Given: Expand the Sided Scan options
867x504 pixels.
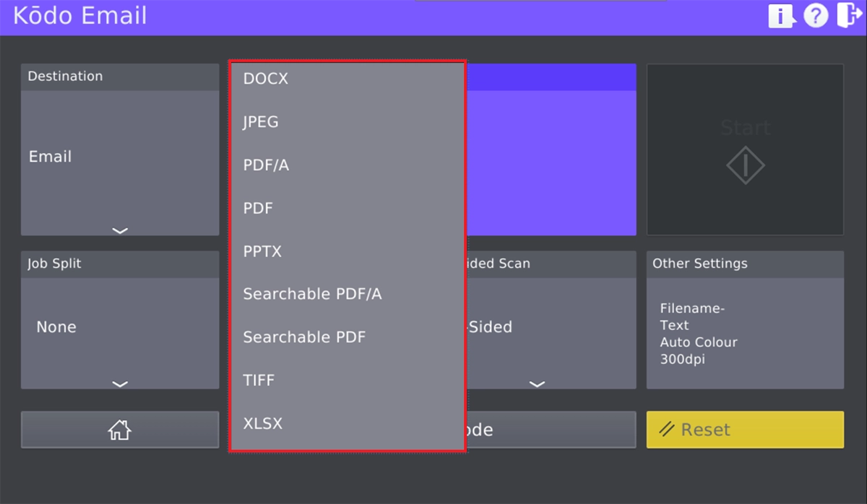Looking at the screenshot, I should [x=538, y=383].
